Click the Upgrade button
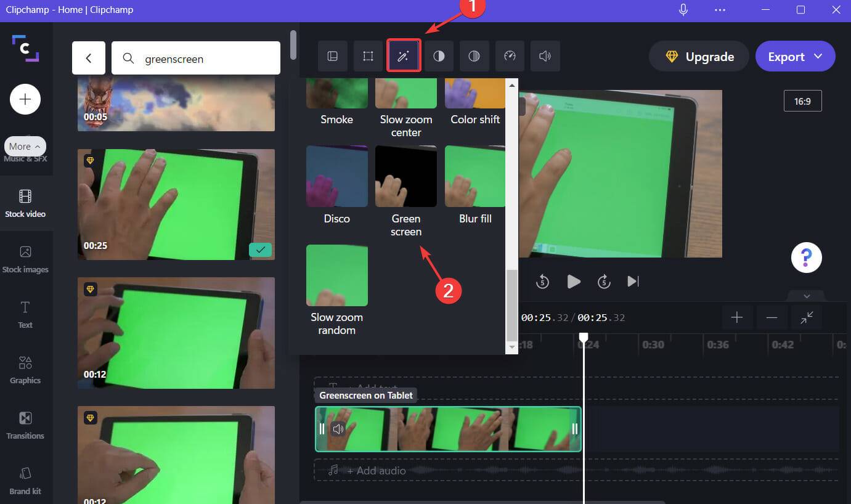The height and width of the screenshot is (504, 851). coord(698,56)
